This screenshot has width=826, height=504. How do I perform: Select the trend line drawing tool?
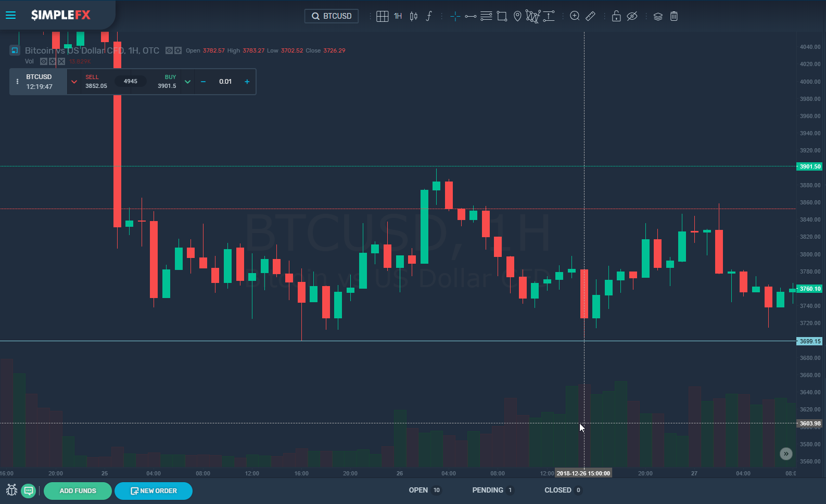coord(471,16)
